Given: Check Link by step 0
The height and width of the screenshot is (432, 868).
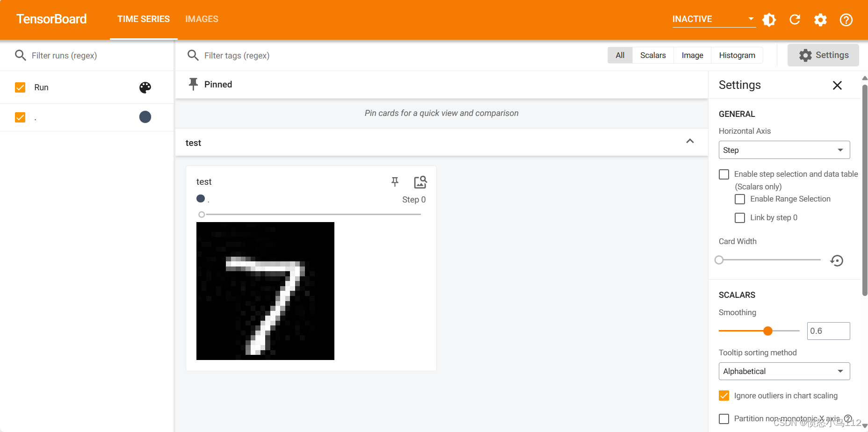Looking at the screenshot, I should click(740, 218).
